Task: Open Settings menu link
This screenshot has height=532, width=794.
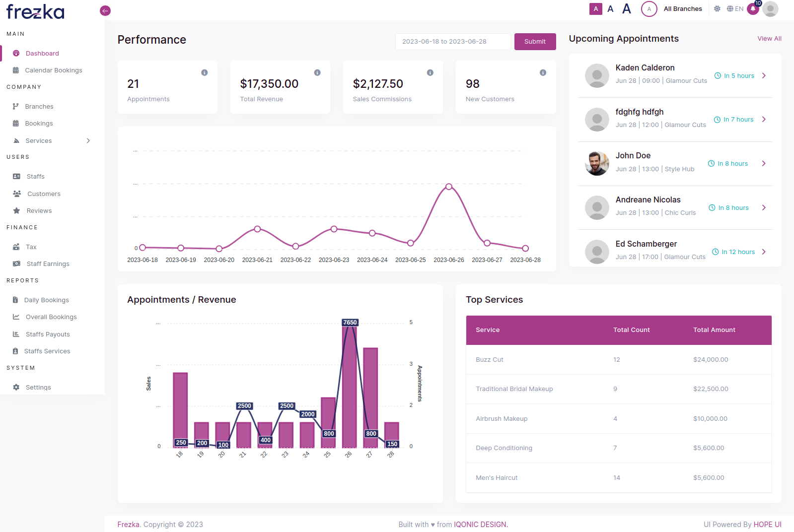Action: tap(38, 387)
